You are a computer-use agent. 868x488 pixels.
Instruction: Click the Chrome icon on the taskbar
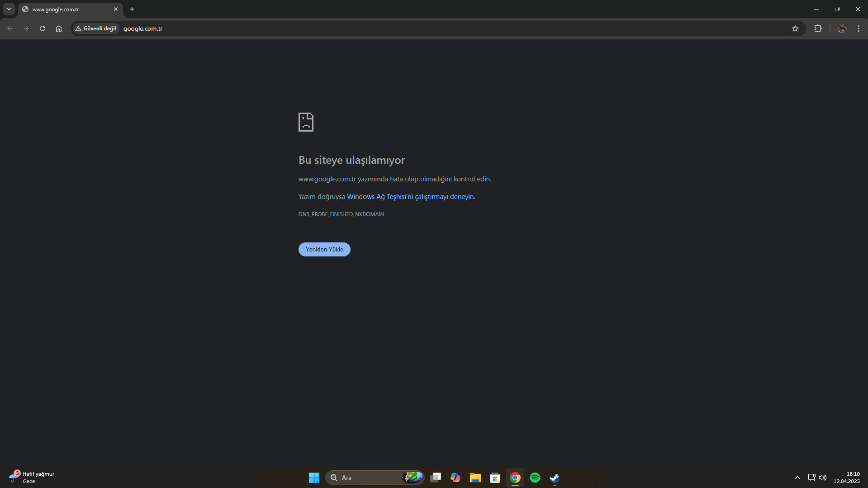(x=515, y=478)
